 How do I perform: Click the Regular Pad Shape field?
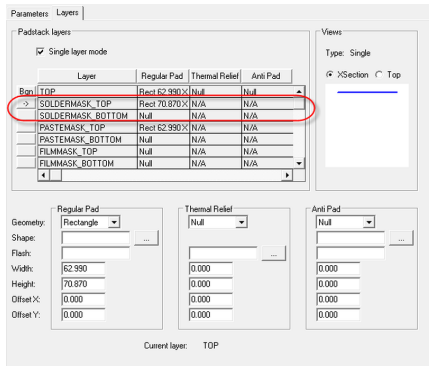(96, 238)
